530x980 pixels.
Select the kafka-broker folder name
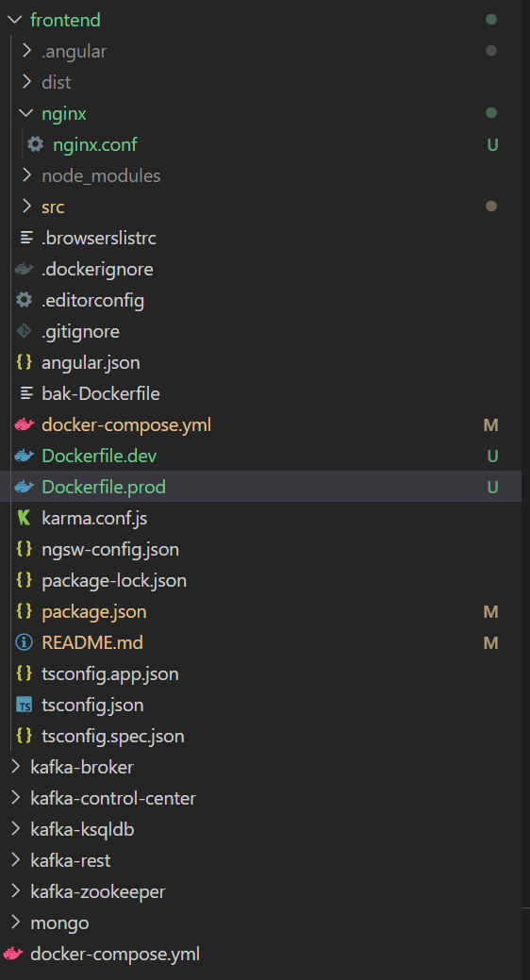[82, 767]
